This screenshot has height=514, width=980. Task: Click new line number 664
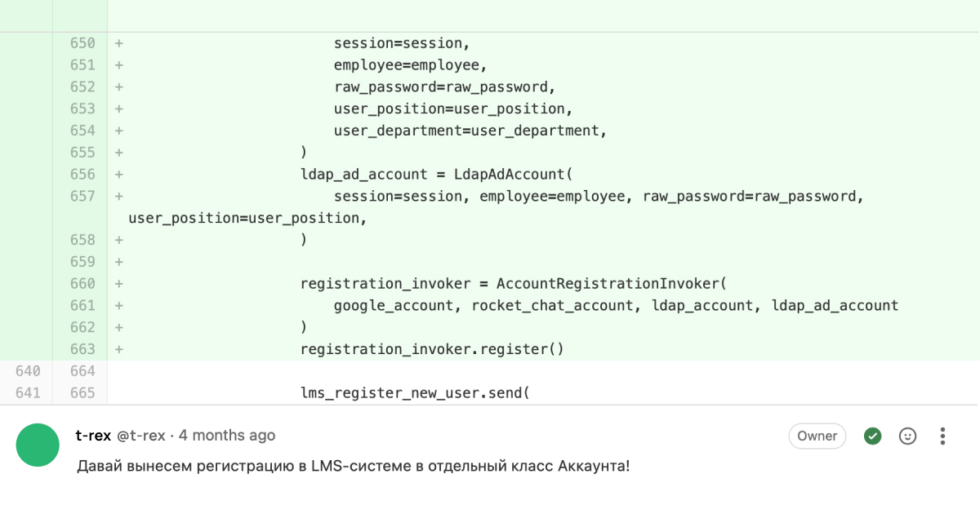point(82,371)
